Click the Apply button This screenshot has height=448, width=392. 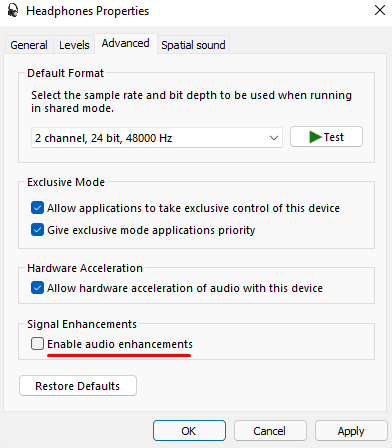351,431
